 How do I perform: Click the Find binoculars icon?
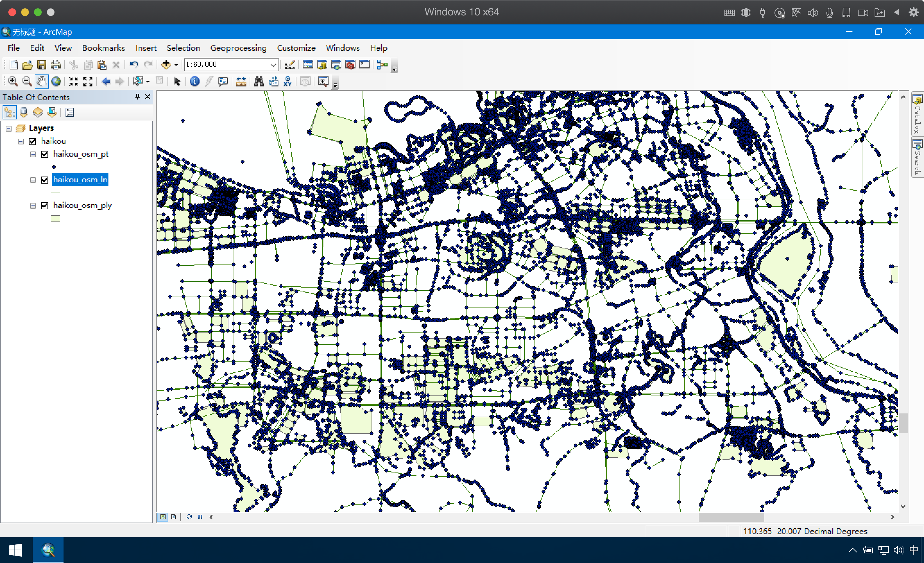258,82
